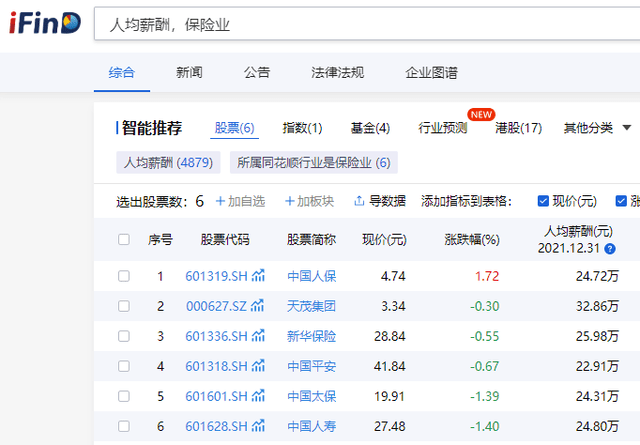Open the 中国人保 stock name link

311,276
